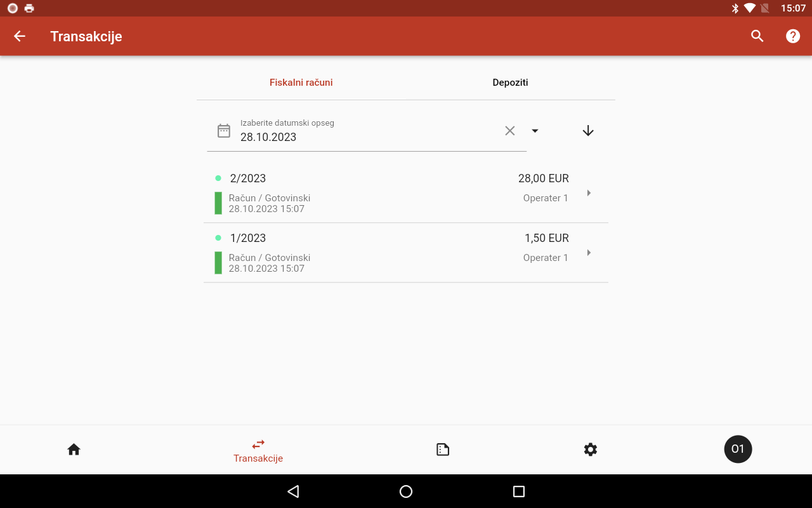Select the printer icon in the status bar
The image size is (812, 508).
pos(29,8)
